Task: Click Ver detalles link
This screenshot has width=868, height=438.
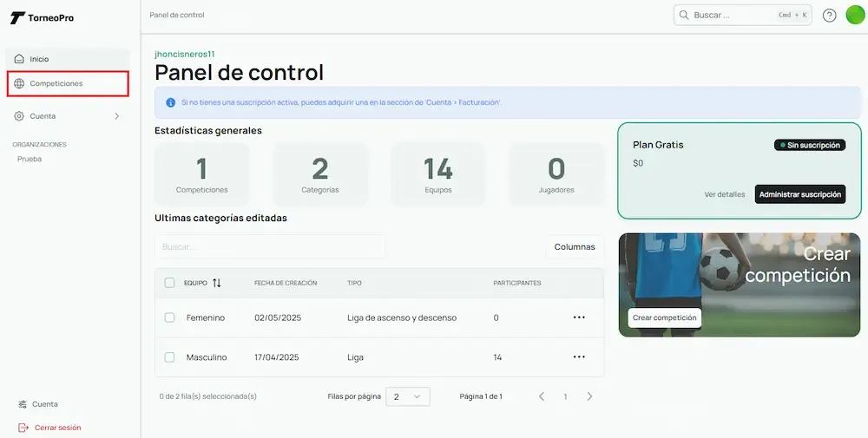Action: [725, 194]
